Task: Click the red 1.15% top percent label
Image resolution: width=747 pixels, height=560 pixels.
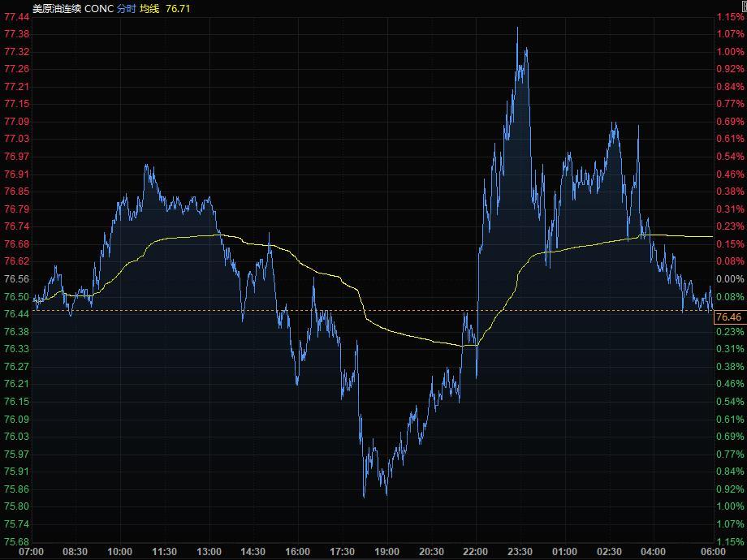Action: coord(730,16)
